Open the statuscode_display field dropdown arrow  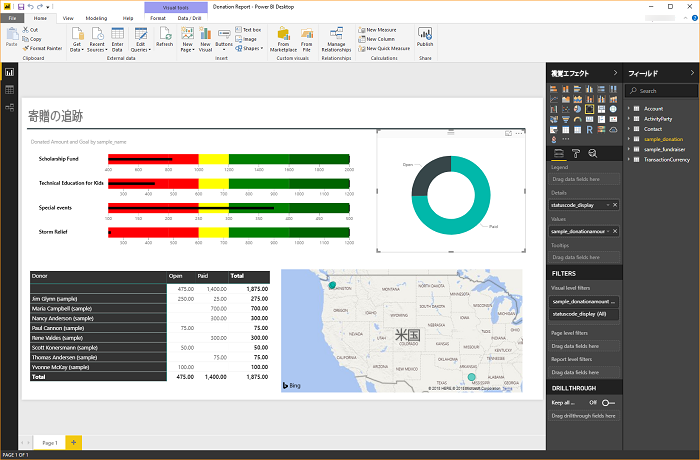606,205
